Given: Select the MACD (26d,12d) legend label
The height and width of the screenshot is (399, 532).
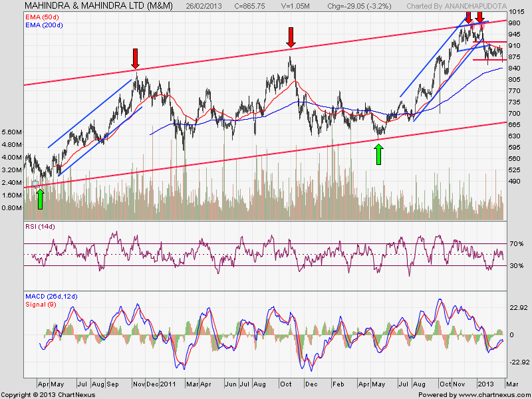Looking at the screenshot, I should coord(51,296).
